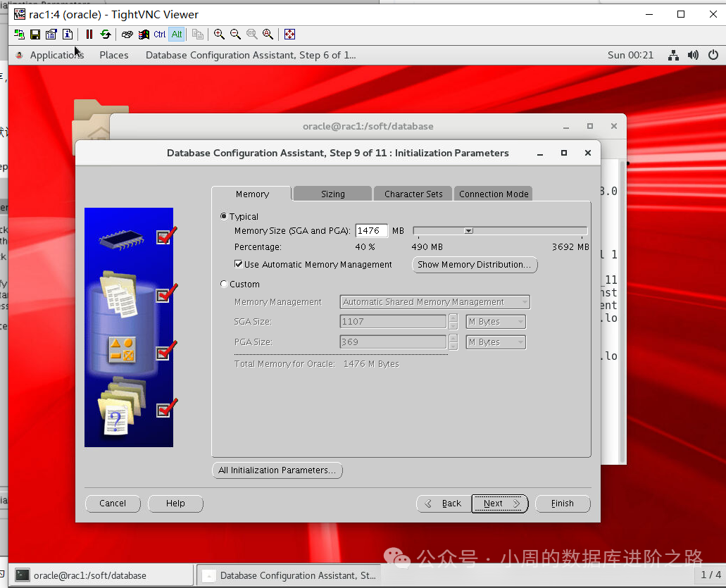Click the checkmark next to memory chip image

[x=166, y=236]
